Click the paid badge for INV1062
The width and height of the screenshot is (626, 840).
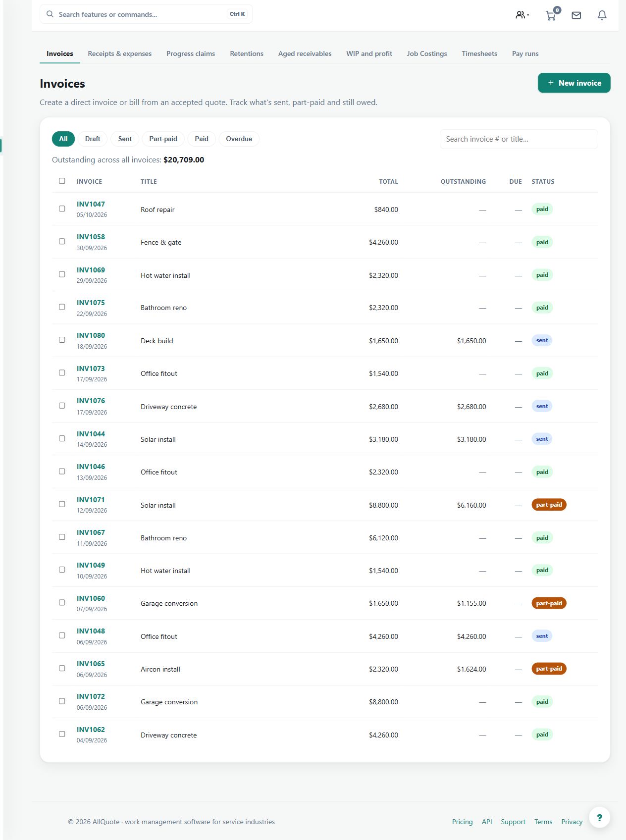[x=542, y=735]
